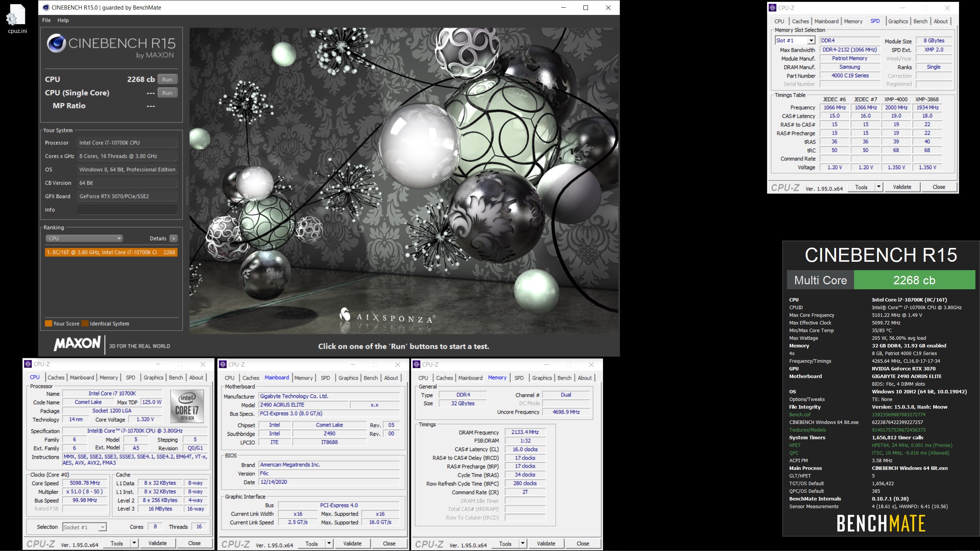Open Tools dropdown arrow in CPU tab window
Screen dimensions: 980x551
[x=134, y=543]
